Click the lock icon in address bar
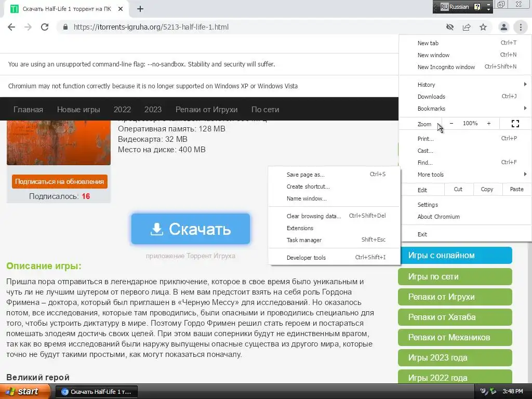Viewport: 532px width, 399px height. 65,27
